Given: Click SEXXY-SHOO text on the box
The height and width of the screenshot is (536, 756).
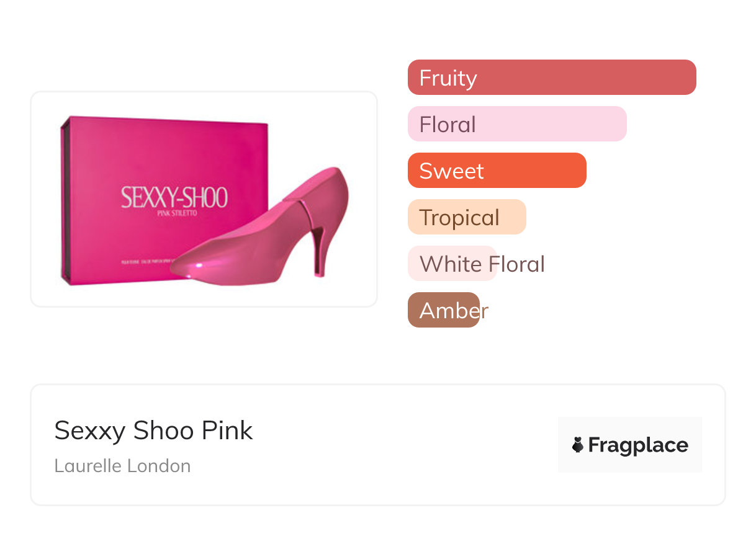Looking at the screenshot, I should [174, 198].
